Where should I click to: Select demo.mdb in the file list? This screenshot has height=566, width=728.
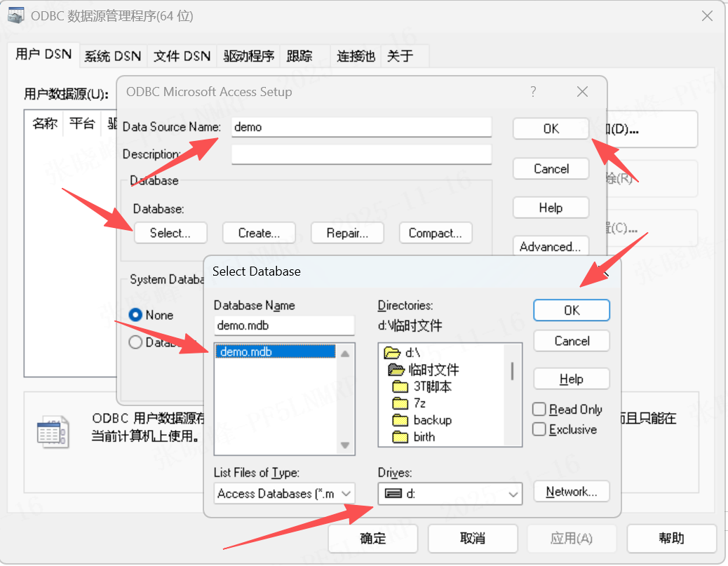tap(275, 351)
